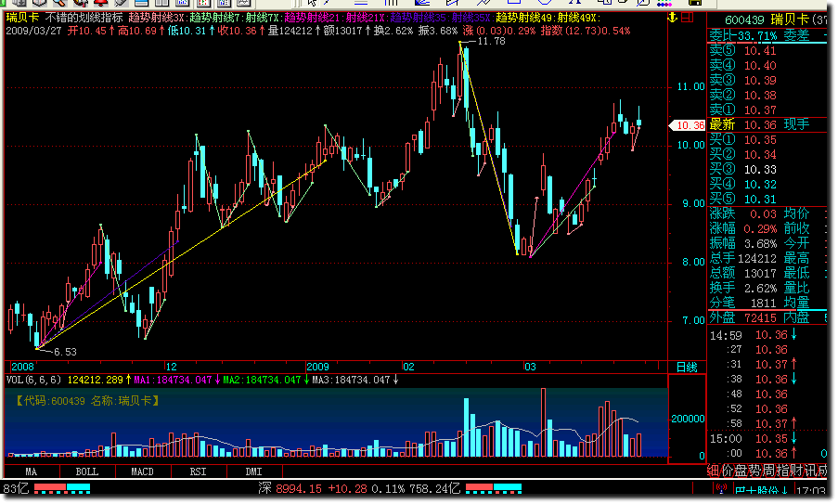Open the RSI indicator tab

[198, 472]
